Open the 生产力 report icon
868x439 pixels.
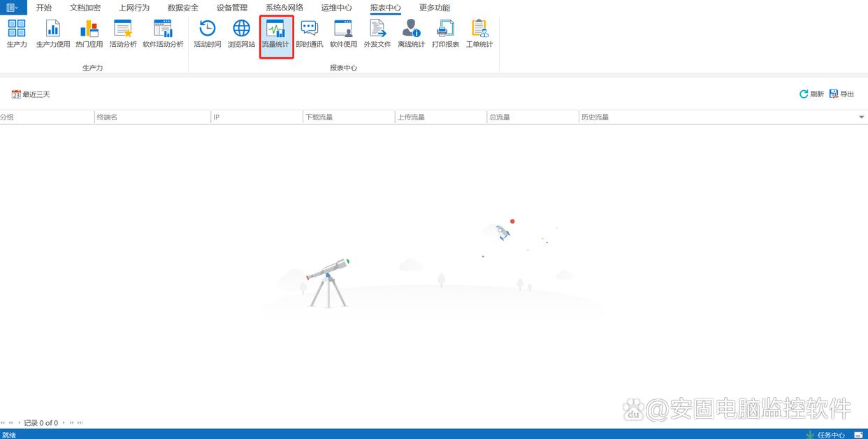(17, 34)
